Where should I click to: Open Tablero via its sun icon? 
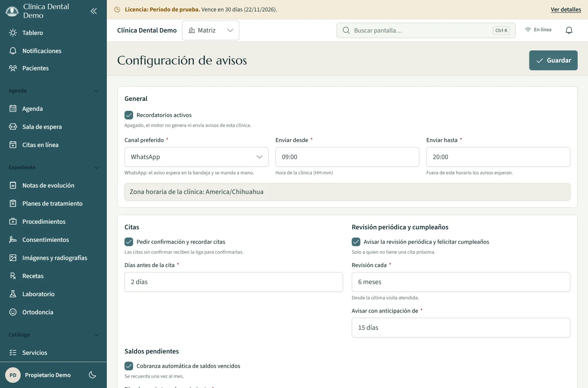coord(13,33)
